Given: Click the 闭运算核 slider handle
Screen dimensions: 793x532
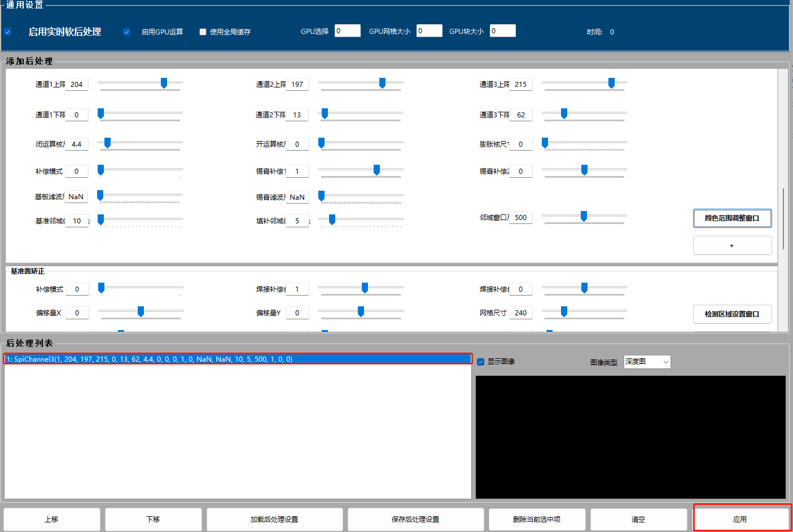Looking at the screenshot, I should [x=107, y=143].
